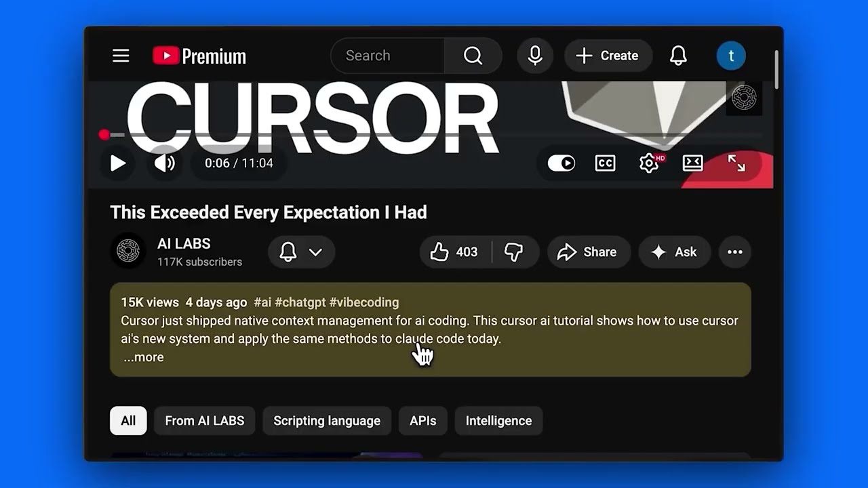The height and width of the screenshot is (488, 868).
Task: Click the video title text
Action: click(x=269, y=212)
